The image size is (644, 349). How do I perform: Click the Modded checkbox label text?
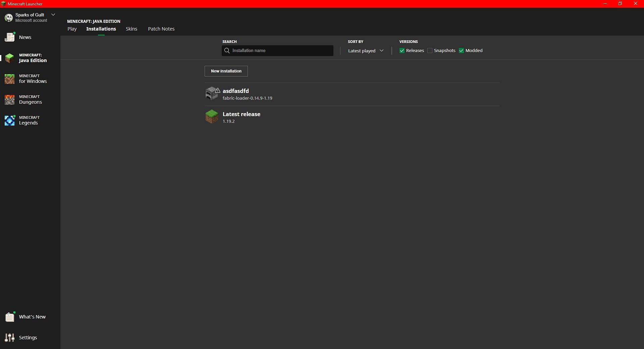coord(474,51)
